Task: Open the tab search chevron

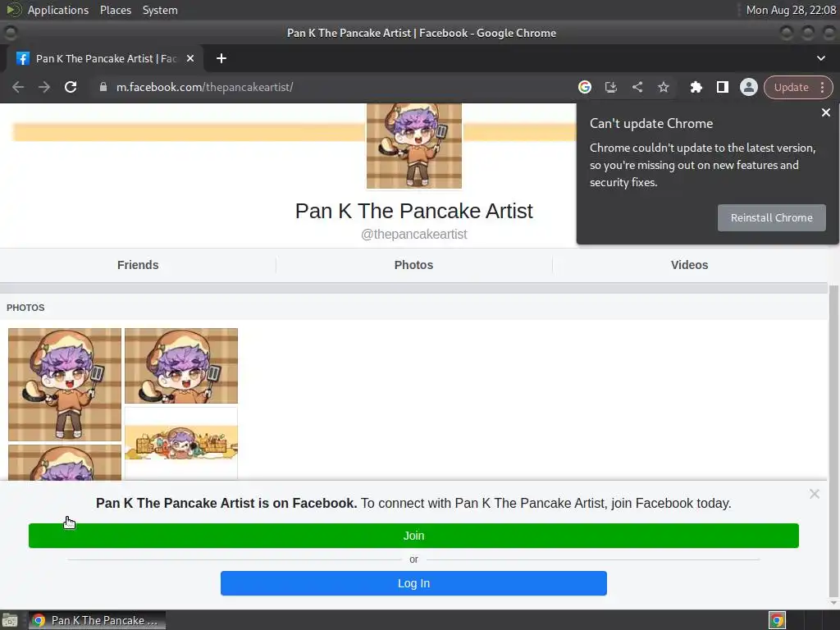Action: [820, 58]
